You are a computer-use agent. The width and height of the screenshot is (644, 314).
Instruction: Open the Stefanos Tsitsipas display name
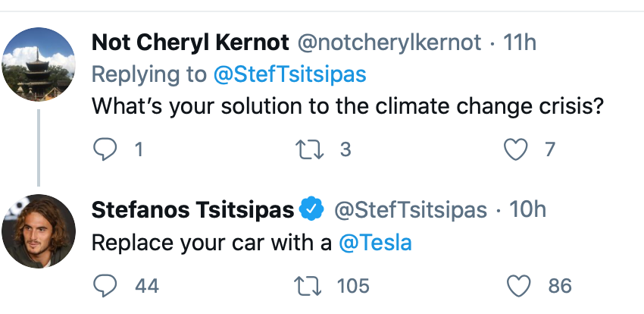click(x=192, y=209)
